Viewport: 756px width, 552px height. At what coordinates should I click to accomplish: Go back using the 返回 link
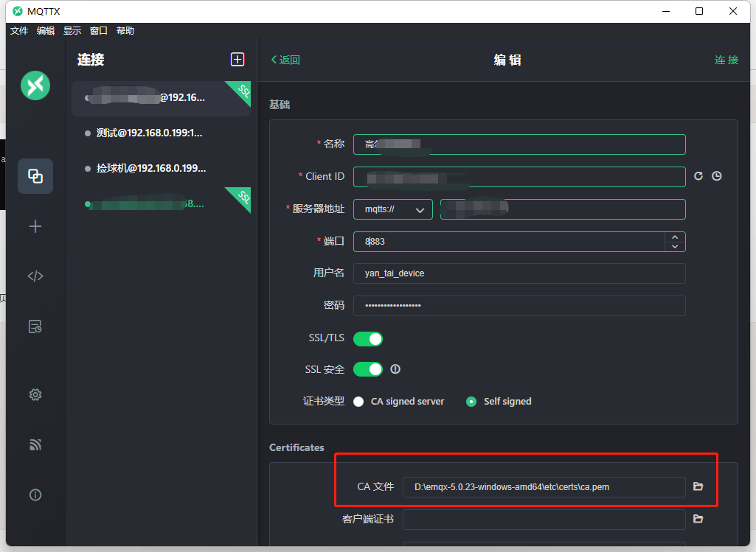coord(285,60)
